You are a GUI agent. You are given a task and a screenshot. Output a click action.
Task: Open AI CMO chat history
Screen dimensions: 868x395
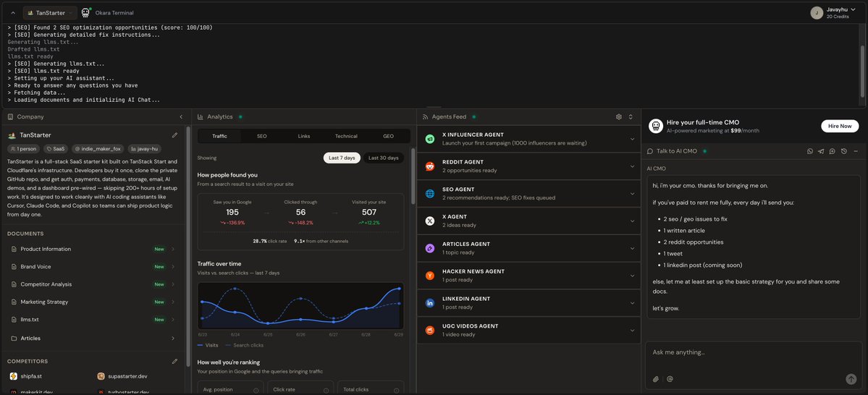(x=843, y=151)
